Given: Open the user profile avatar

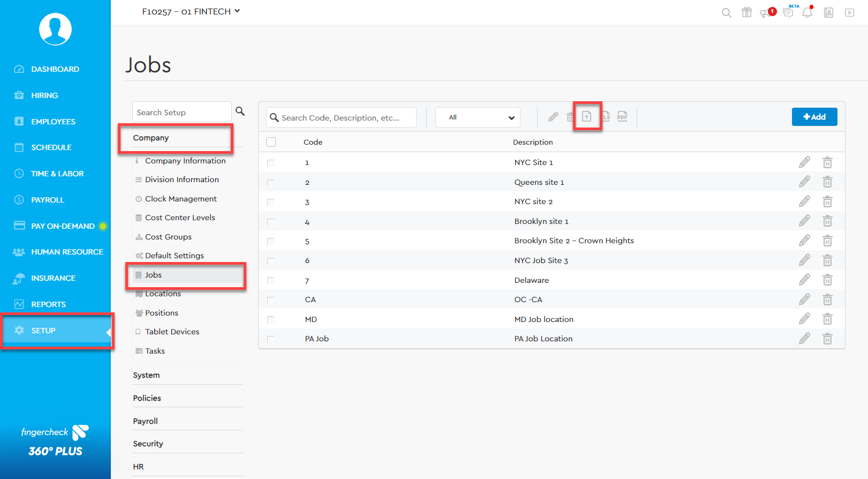Looking at the screenshot, I should (55, 29).
